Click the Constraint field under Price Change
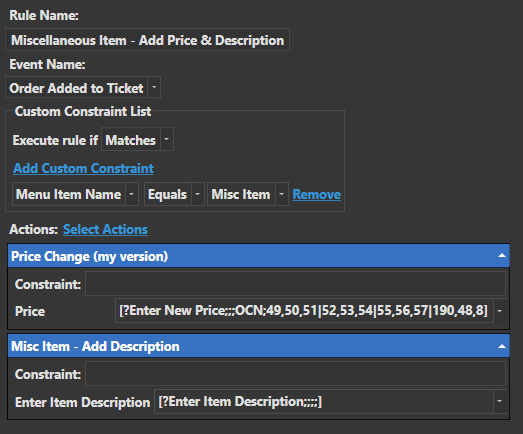 tap(296, 284)
